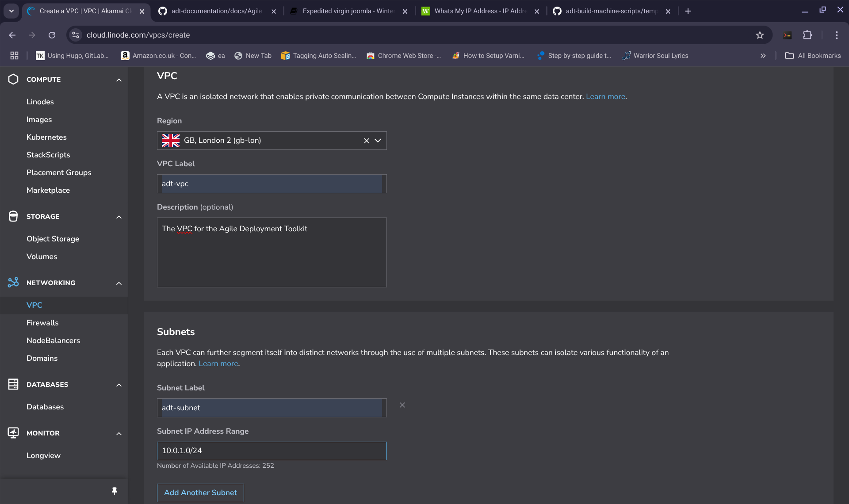Bookmark this page with star icon
The width and height of the screenshot is (849, 504).
coord(760,35)
